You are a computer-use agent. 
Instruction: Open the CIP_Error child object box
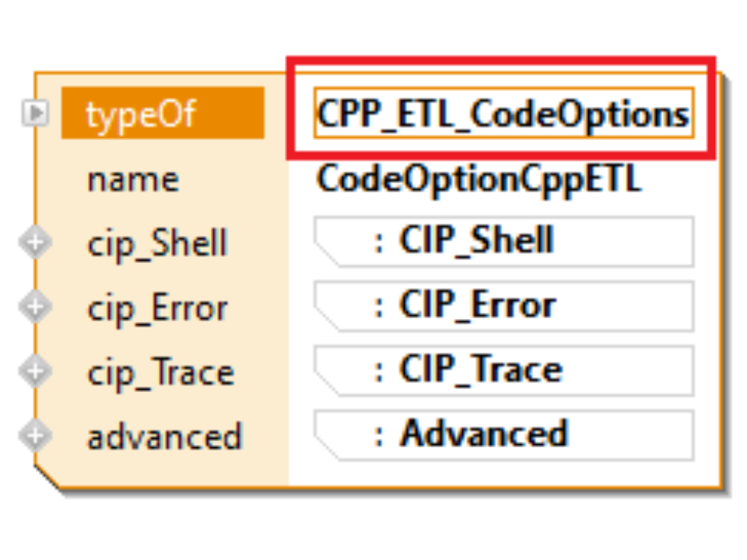[x=503, y=306]
